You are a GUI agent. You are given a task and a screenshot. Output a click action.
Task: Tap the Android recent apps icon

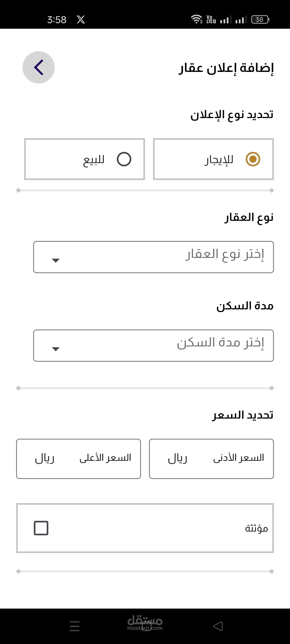point(75,626)
